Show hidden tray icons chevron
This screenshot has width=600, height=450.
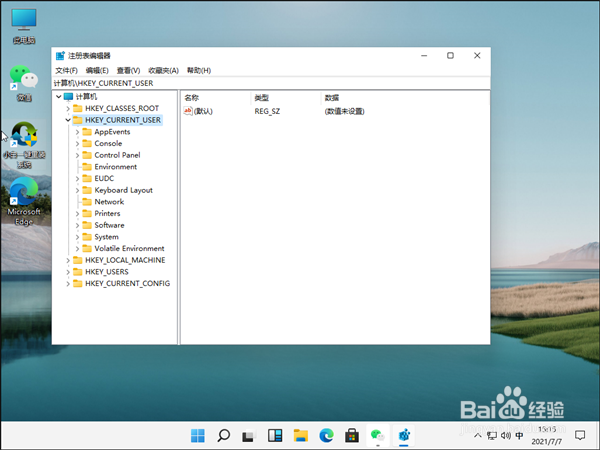coord(478,435)
